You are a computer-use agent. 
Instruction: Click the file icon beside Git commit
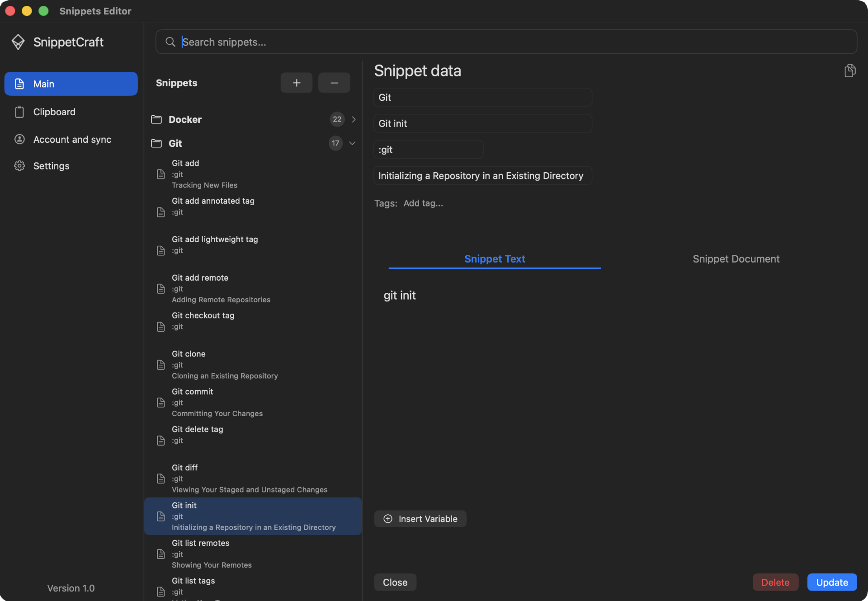(160, 402)
